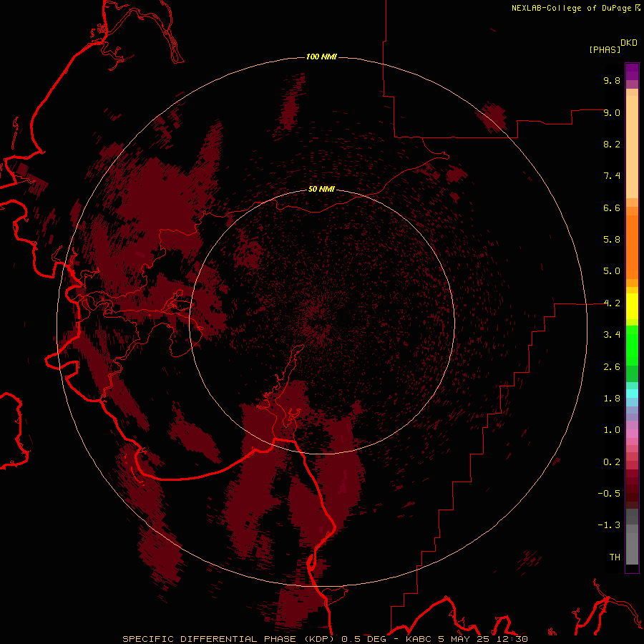Screen dimensions: 644x644
Task: Click the KABC station identifier in the caption
Action: (x=419, y=639)
